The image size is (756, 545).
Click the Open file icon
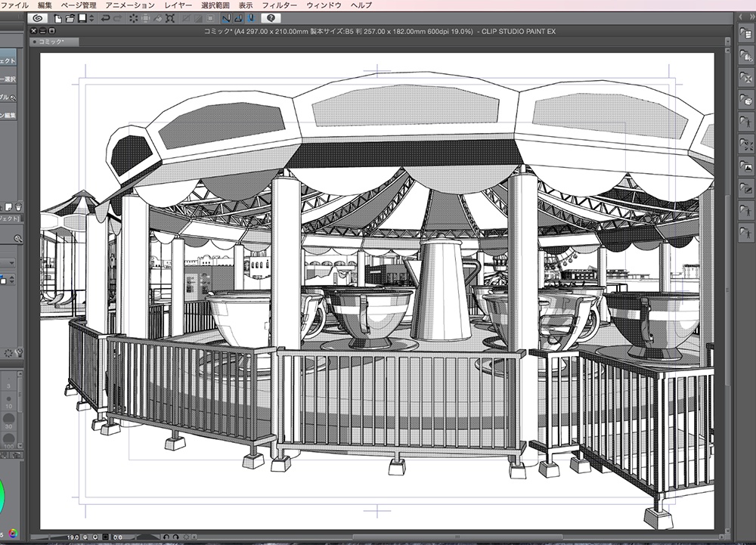(x=70, y=18)
